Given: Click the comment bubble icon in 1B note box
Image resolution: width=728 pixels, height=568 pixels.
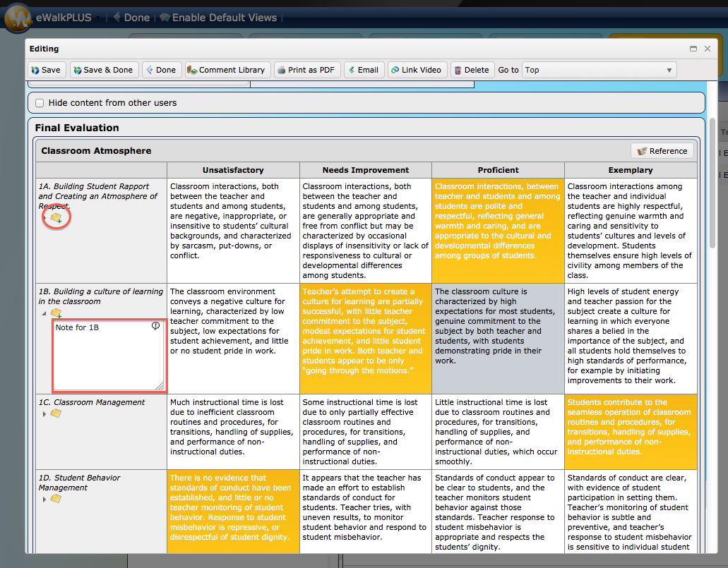Looking at the screenshot, I should [x=155, y=326].
